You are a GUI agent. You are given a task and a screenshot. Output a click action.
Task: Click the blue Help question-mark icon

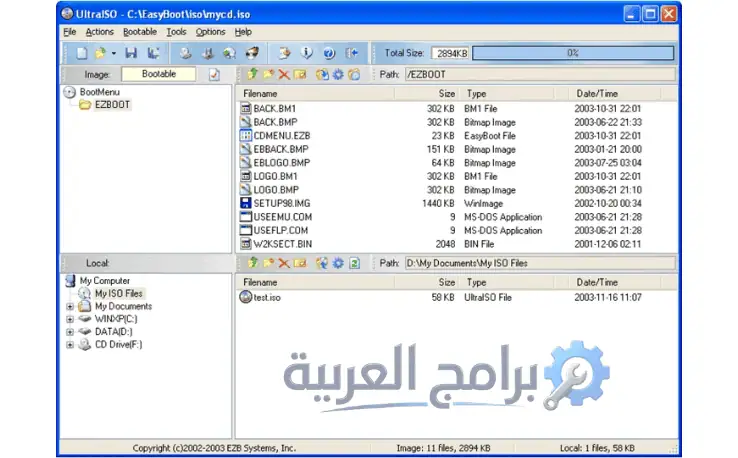click(329, 53)
